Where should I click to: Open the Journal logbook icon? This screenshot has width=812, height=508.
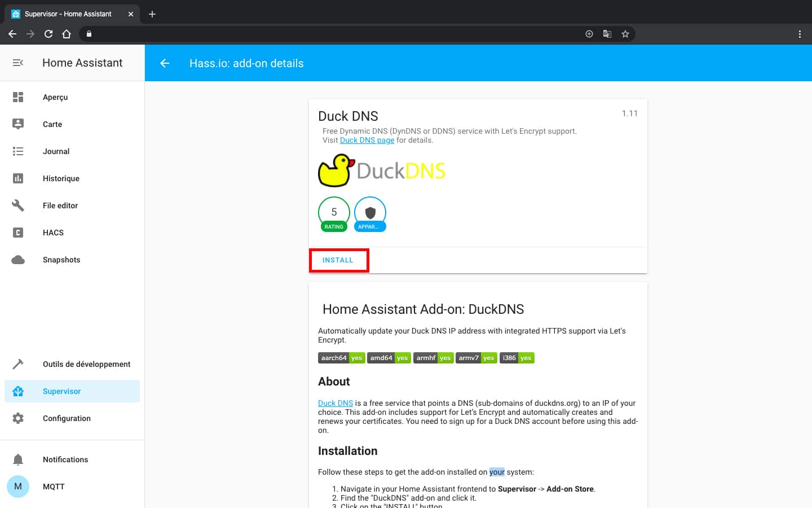click(18, 151)
